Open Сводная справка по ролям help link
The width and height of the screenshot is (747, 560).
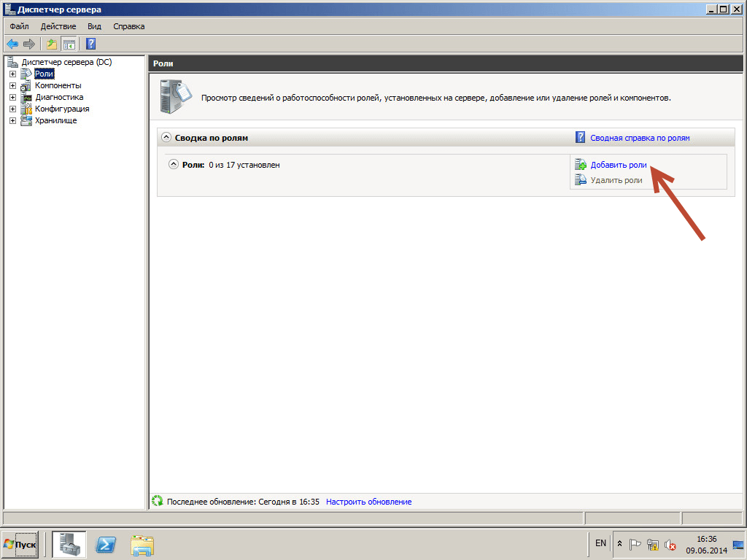click(x=639, y=138)
